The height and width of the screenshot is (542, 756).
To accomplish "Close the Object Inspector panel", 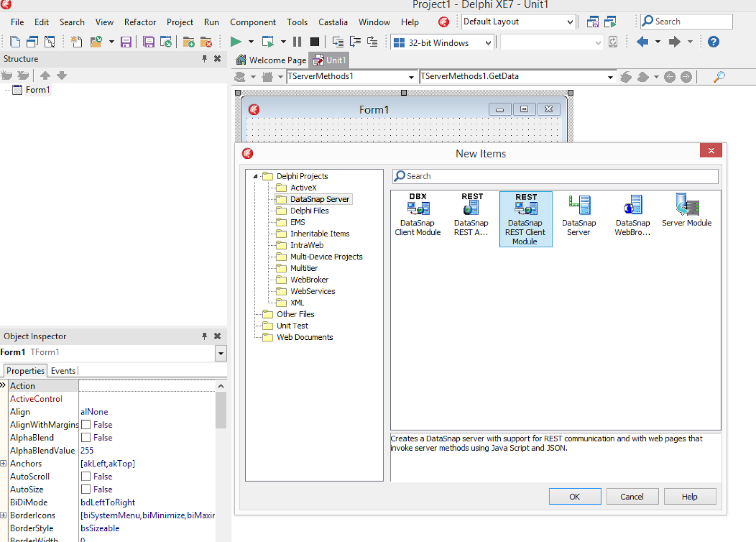I will click(x=217, y=336).
